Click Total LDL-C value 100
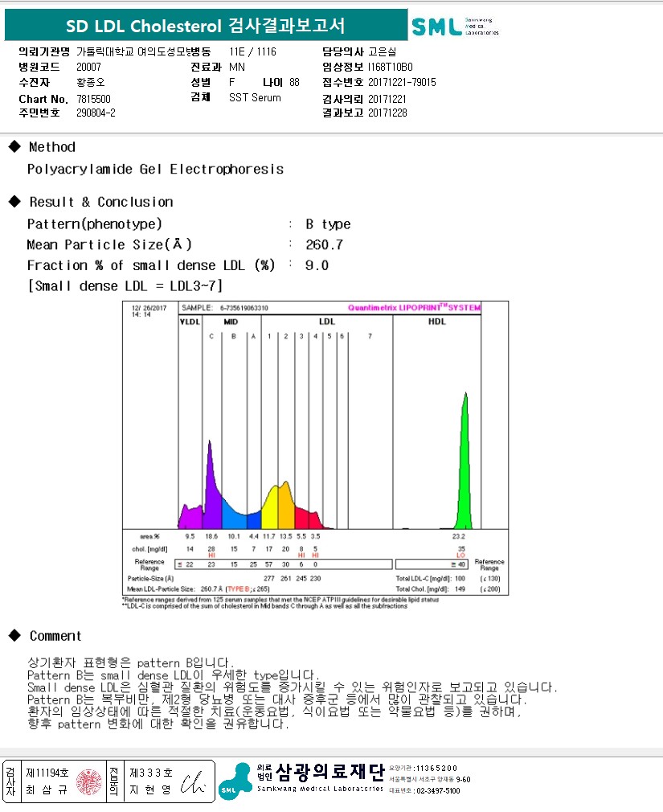 460,578
